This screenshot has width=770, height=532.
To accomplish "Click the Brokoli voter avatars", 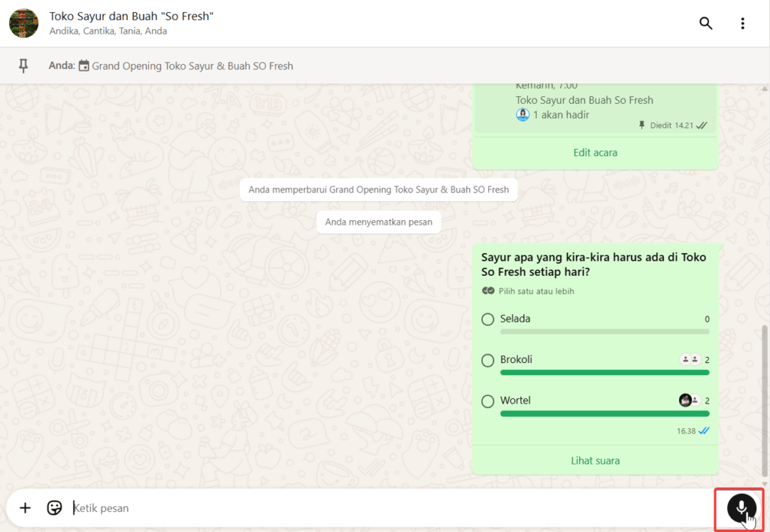I will [x=690, y=360].
